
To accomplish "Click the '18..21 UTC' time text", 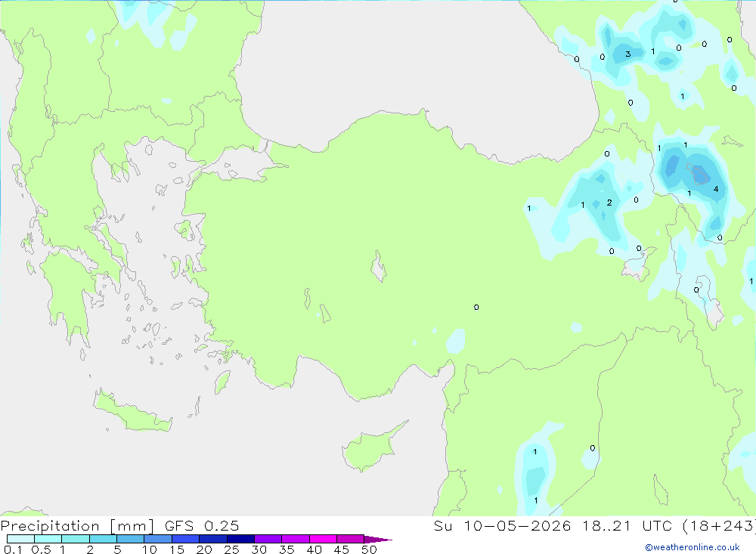I will pyautogui.click(x=627, y=525).
